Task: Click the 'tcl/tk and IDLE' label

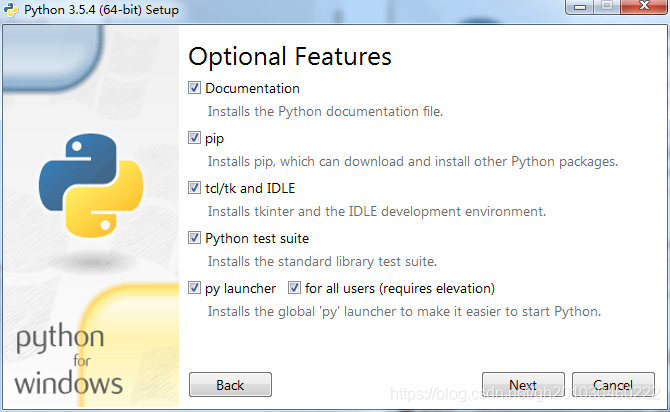Action: coord(250,188)
